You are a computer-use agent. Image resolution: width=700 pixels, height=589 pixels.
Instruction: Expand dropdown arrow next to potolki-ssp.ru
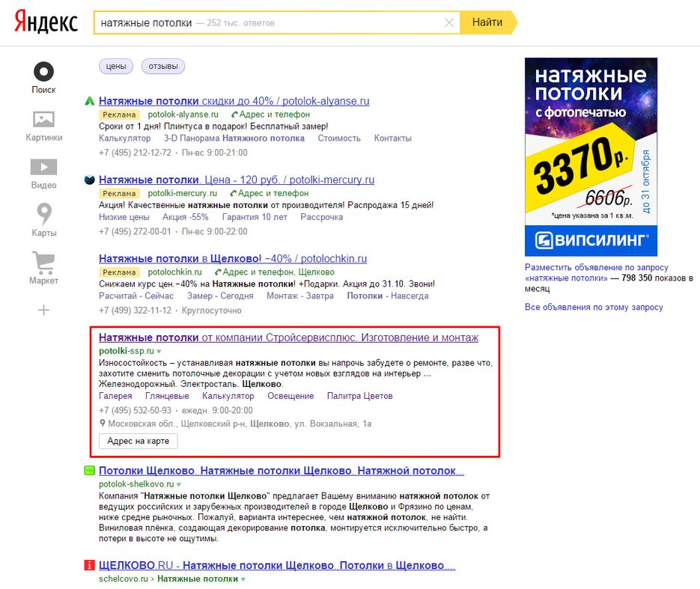159,352
